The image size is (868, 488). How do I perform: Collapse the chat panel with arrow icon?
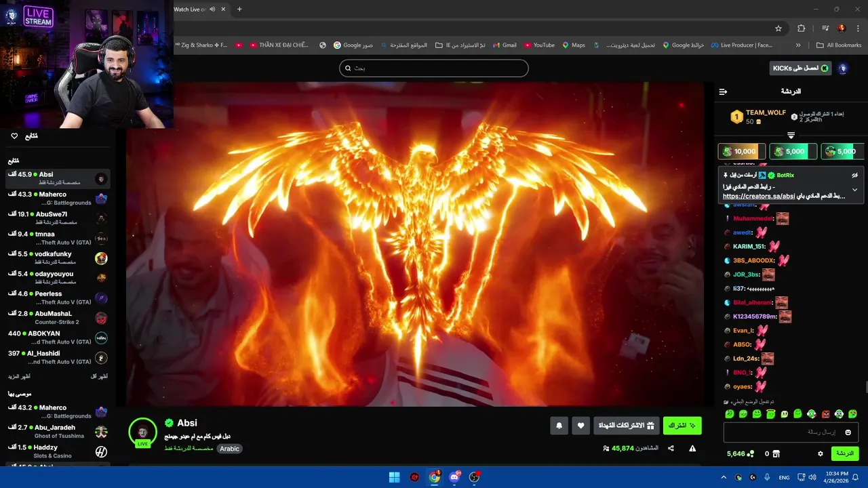point(723,91)
